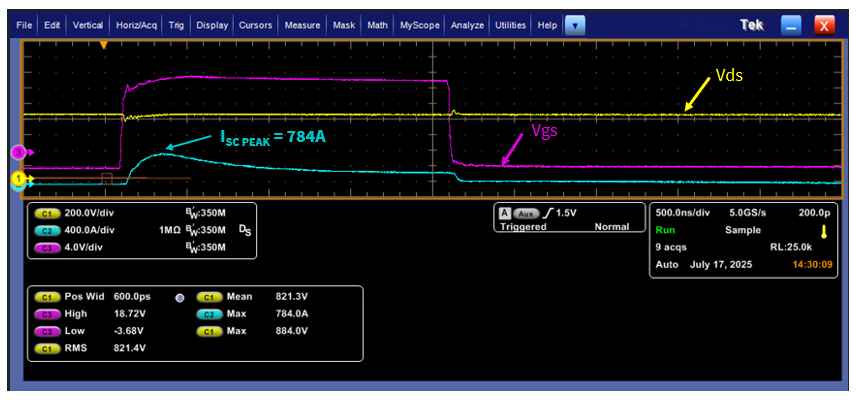Click the 400.0A/div scale readout
The image size is (859, 400).
89,230
